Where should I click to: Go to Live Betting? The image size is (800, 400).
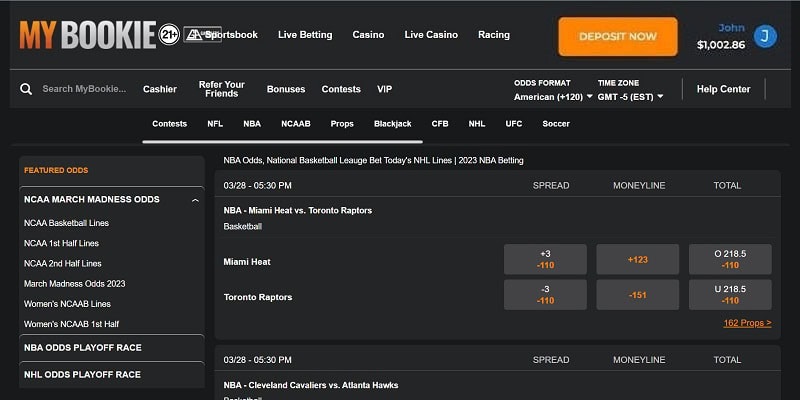coord(305,35)
